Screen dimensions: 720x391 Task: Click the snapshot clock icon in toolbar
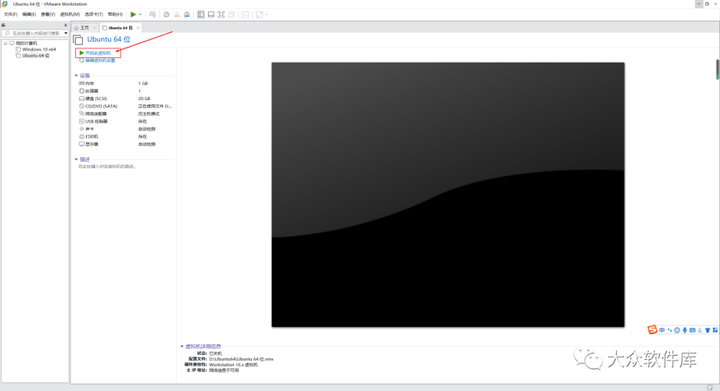click(x=167, y=15)
